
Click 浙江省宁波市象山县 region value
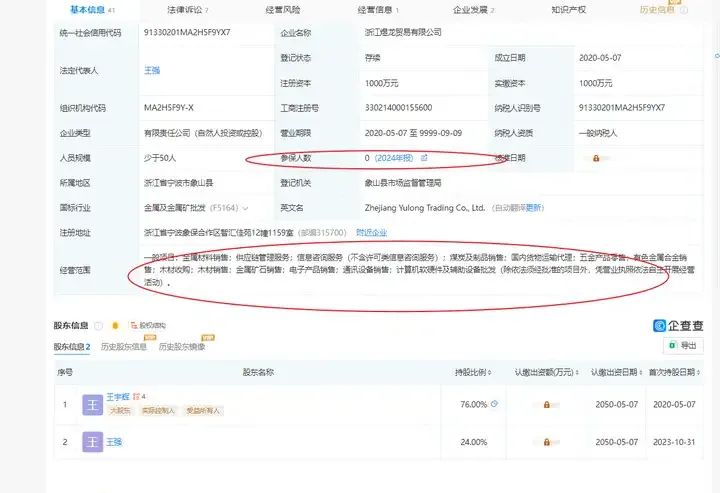[179, 183]
